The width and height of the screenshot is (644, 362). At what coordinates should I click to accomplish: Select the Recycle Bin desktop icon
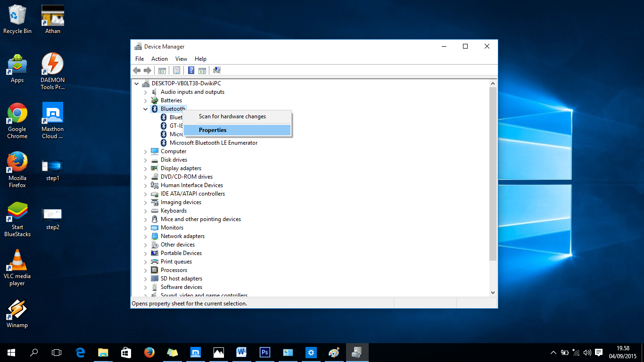click(x=17, y=19)
